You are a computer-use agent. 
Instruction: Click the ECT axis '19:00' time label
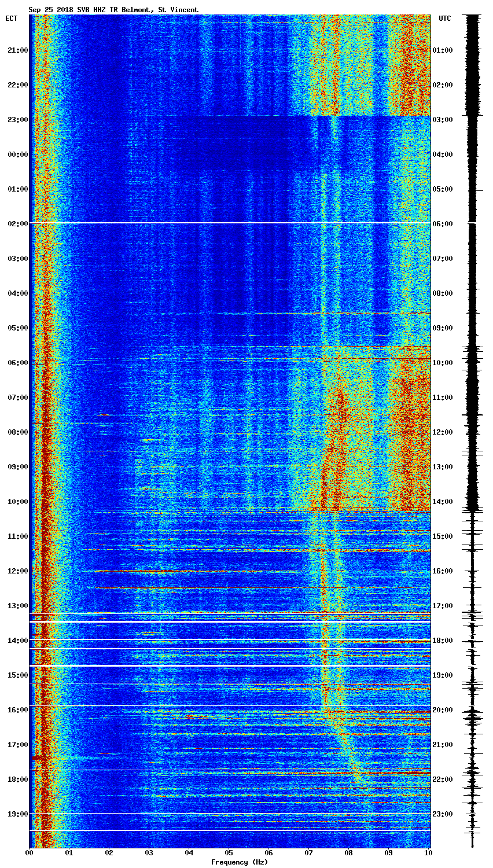pyautogui.click(x=17, y=814)
